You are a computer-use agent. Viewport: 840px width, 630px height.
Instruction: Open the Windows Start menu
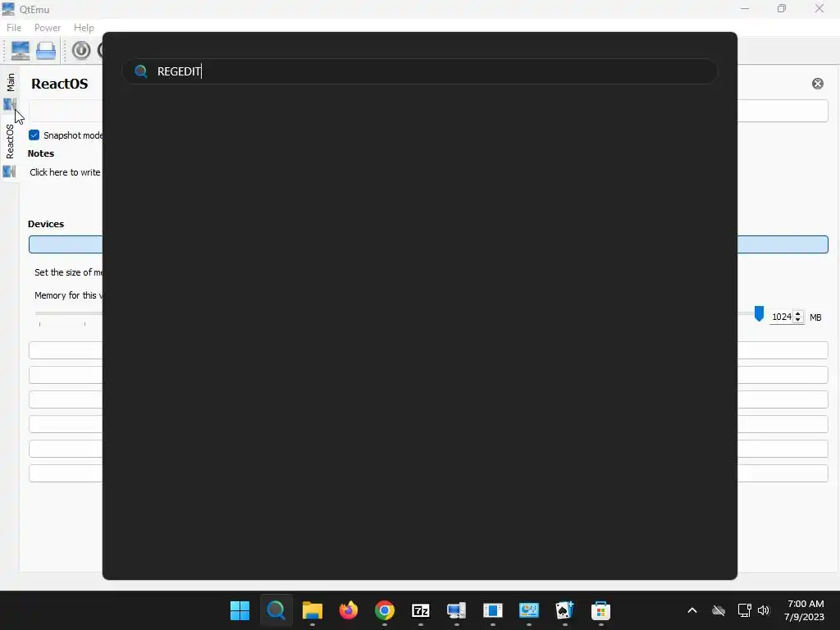[x=240, y=610]
